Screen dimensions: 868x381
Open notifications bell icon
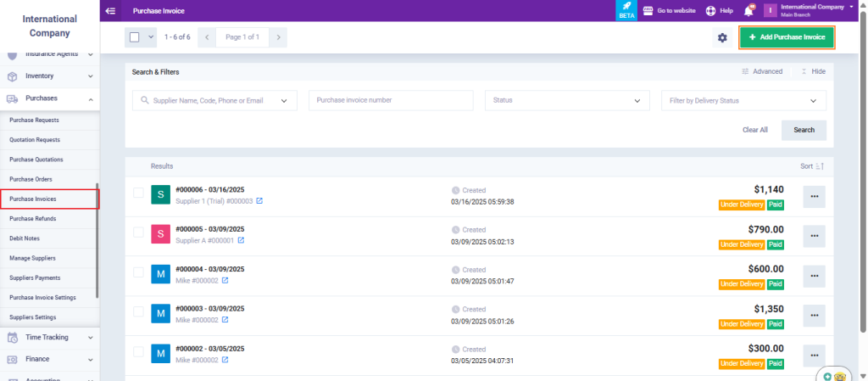click(x=748, y=10)
